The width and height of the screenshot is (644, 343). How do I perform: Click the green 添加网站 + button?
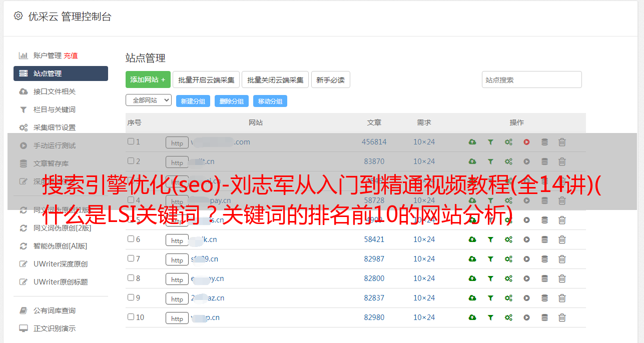pyautogui.click(x=148, y=79)
